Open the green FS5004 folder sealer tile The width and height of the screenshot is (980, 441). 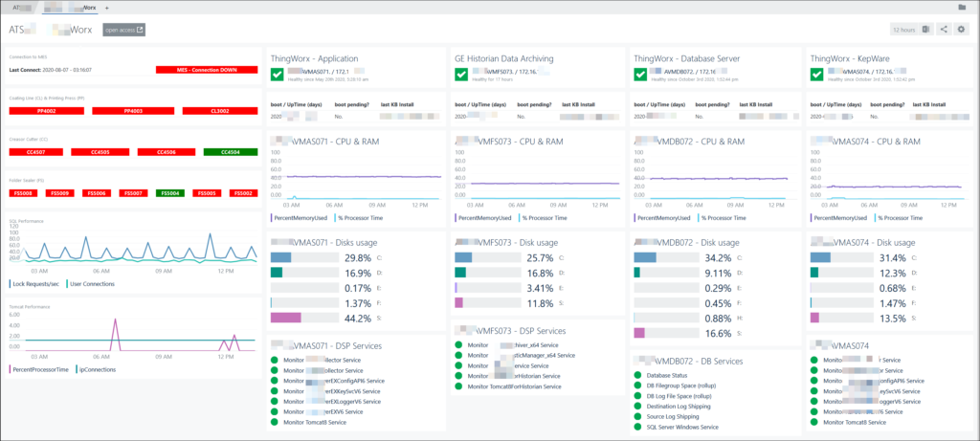click(x=171, y=193)
